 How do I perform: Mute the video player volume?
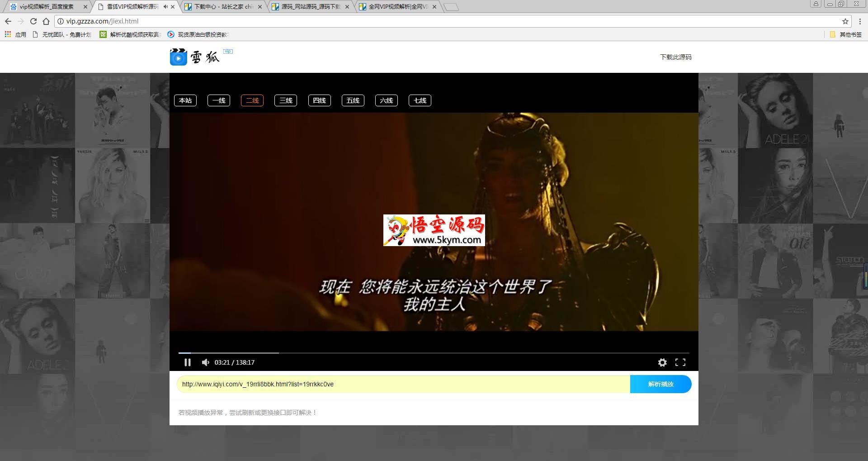[206, 362]
